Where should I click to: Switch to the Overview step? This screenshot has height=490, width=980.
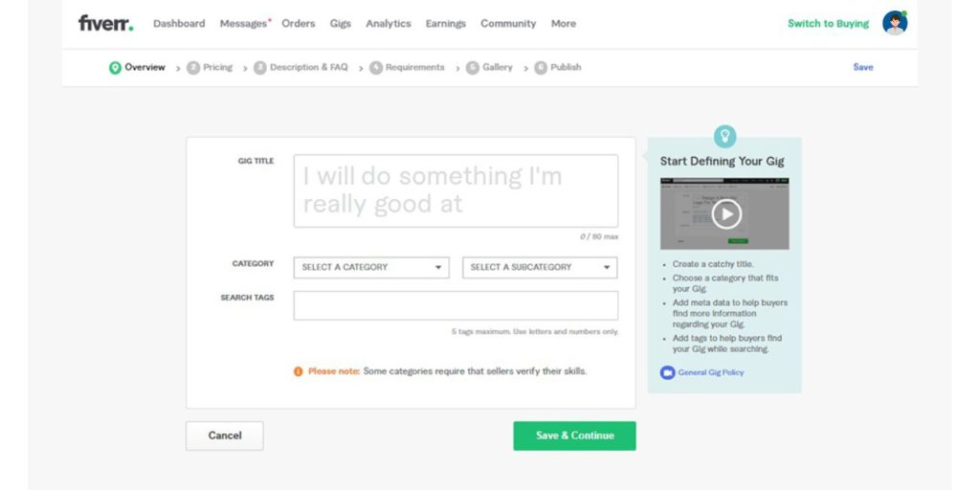(145, 68)
